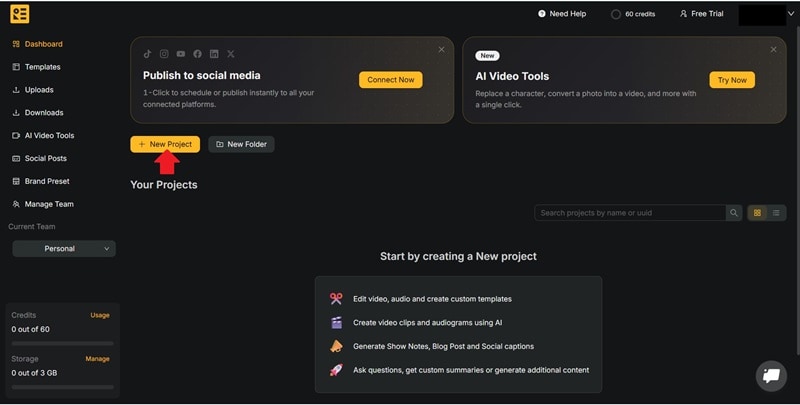Click the rocket icon for Ask questions

coord(336,370)
